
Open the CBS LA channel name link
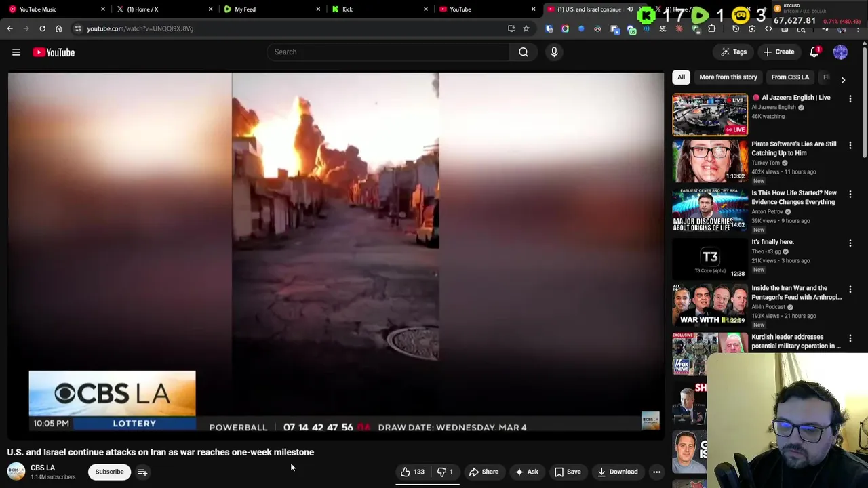(43, 468)
